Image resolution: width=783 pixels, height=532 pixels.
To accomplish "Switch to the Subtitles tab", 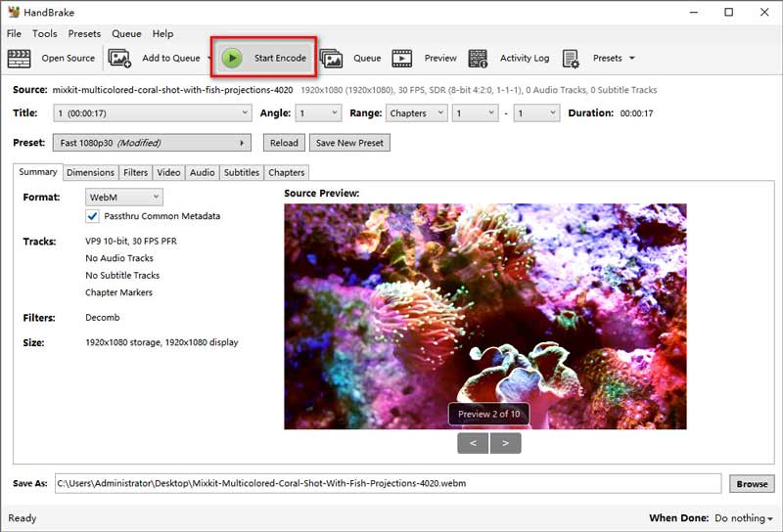I will pyautogui.click(x=242, y=173).
